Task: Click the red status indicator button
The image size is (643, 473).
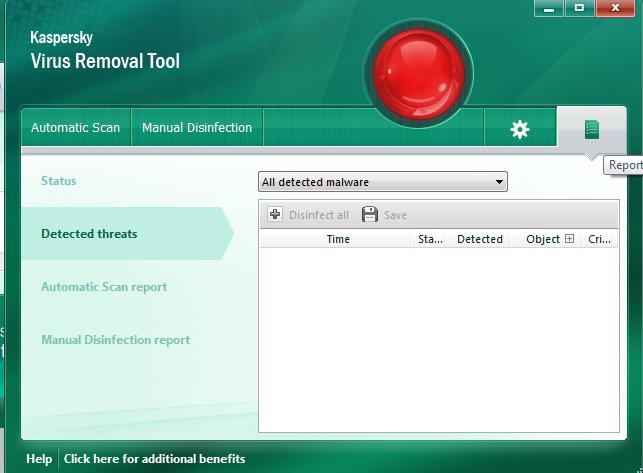Action: point(419,74)
